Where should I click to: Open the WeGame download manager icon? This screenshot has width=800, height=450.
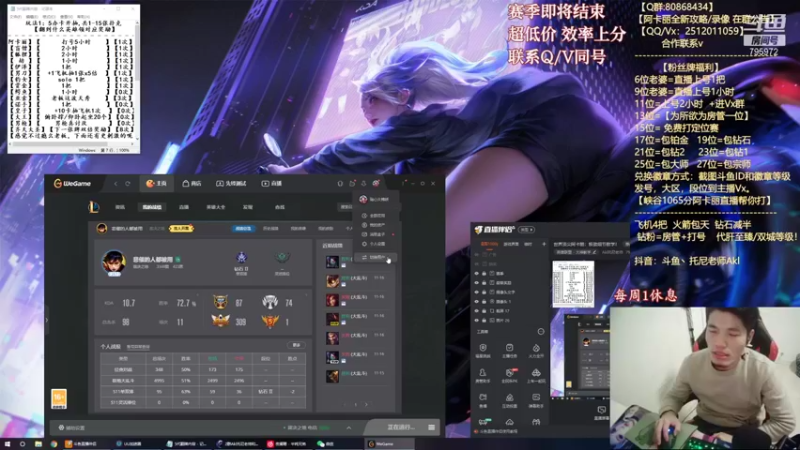(364, 184)
